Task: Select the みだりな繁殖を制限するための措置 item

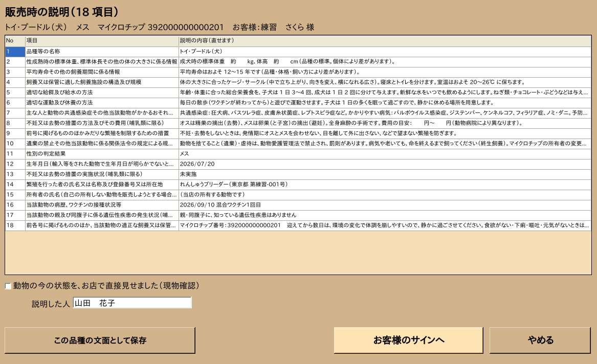Action: tap(102, 133)
